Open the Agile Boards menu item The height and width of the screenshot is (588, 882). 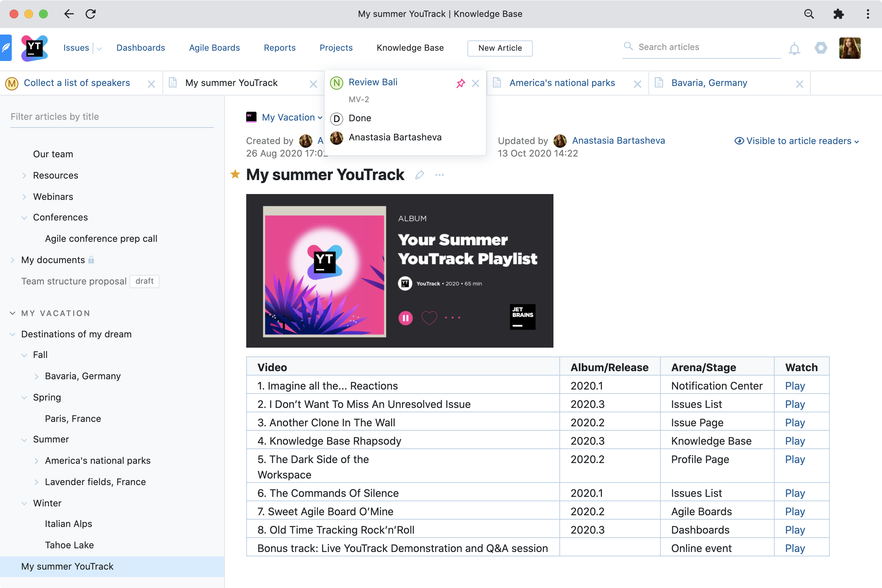215,48
